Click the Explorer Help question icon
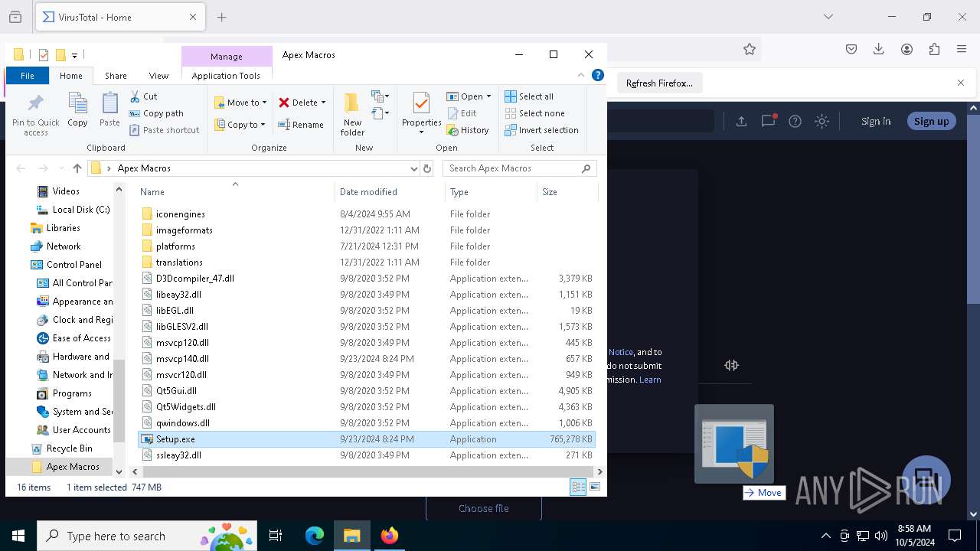 pos(598,75)
